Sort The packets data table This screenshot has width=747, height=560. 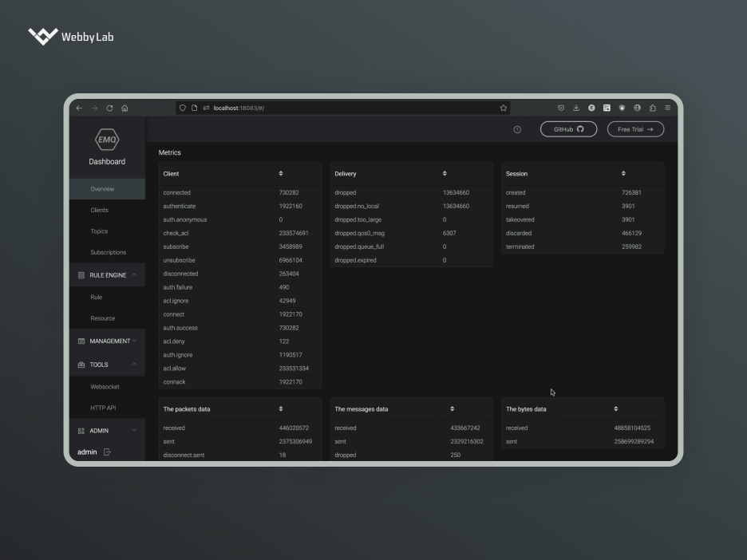(280, 408)
